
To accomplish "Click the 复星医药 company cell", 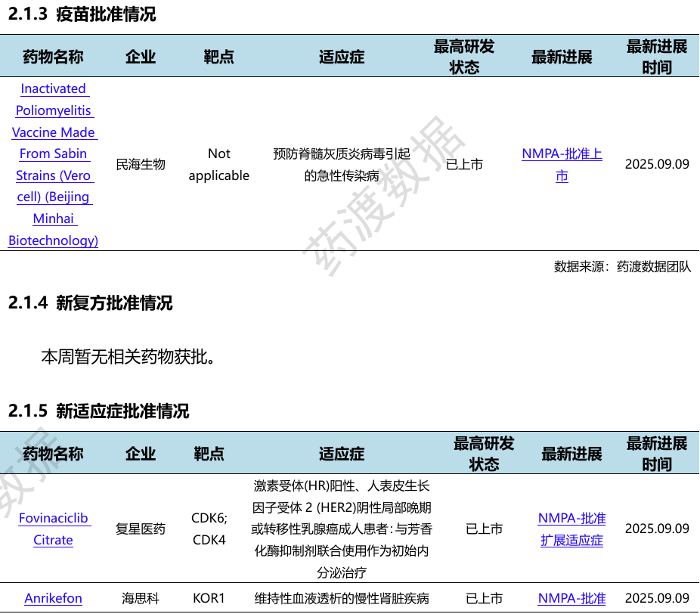I will tap(141, 529).
